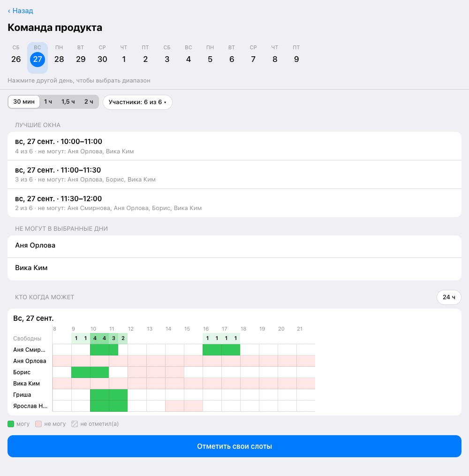Select Вика Ким in unavailable list
This screenshot has width=469, height=476.
click(x=234, y=269)
